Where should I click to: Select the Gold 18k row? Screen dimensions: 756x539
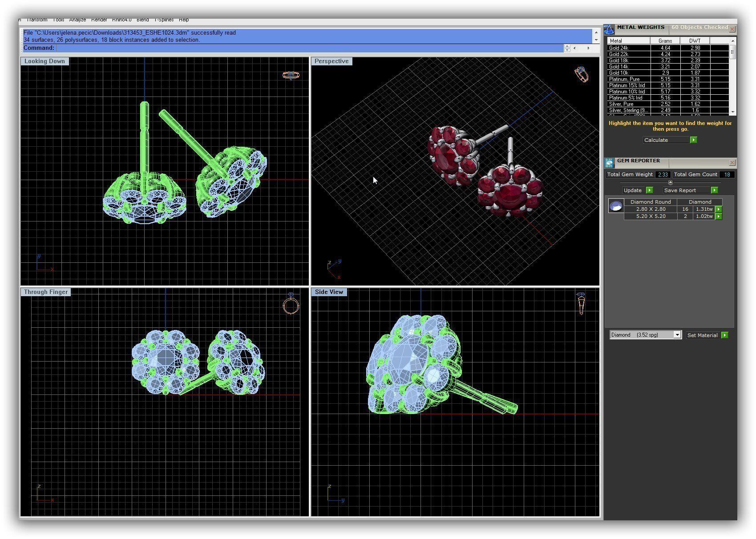(x=668, y=60)
